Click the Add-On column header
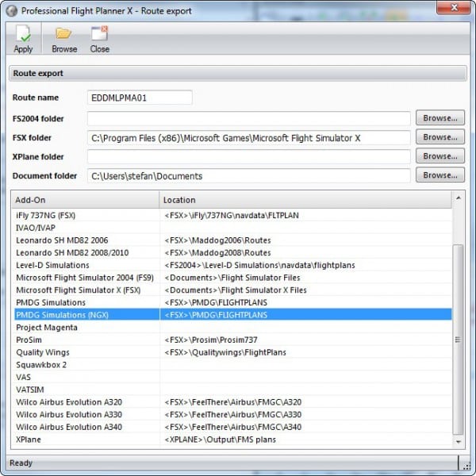This screenshot has height=476, width=476. point(85,200)
